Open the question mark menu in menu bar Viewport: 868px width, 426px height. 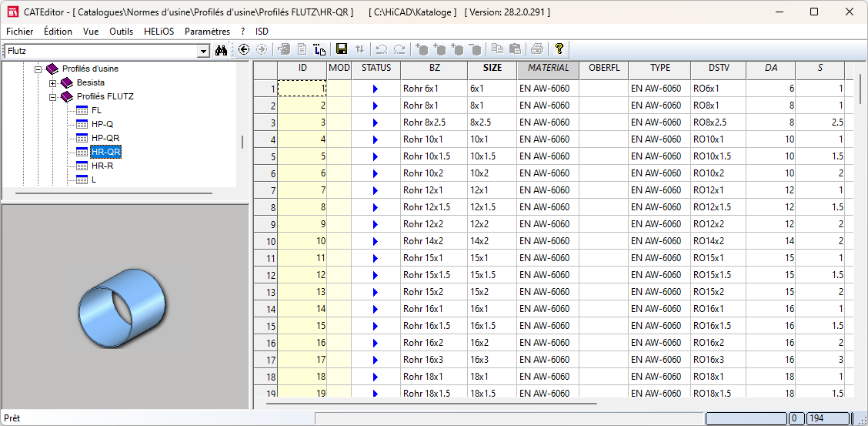(242, 32)
